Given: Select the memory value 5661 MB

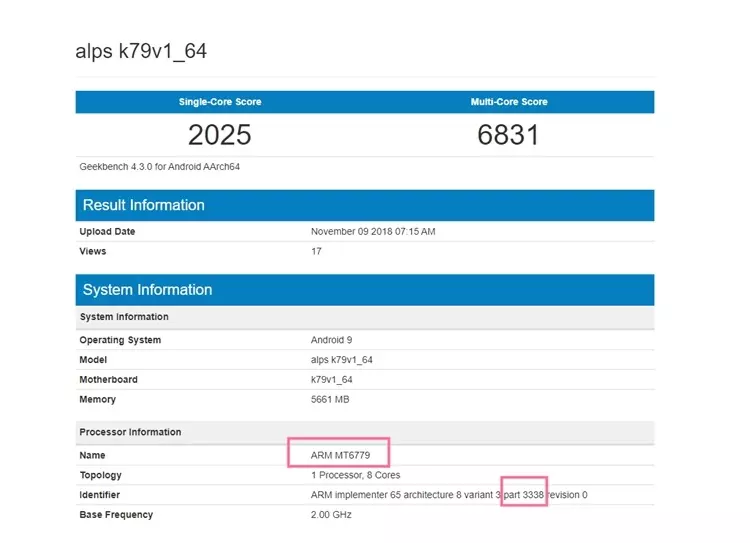Looking at the screenshot, I should point(330,399).
